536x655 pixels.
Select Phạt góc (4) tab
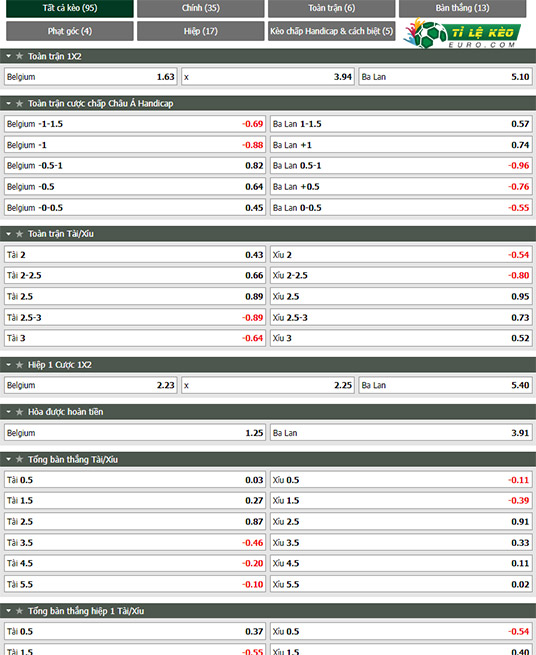point(70,31)
